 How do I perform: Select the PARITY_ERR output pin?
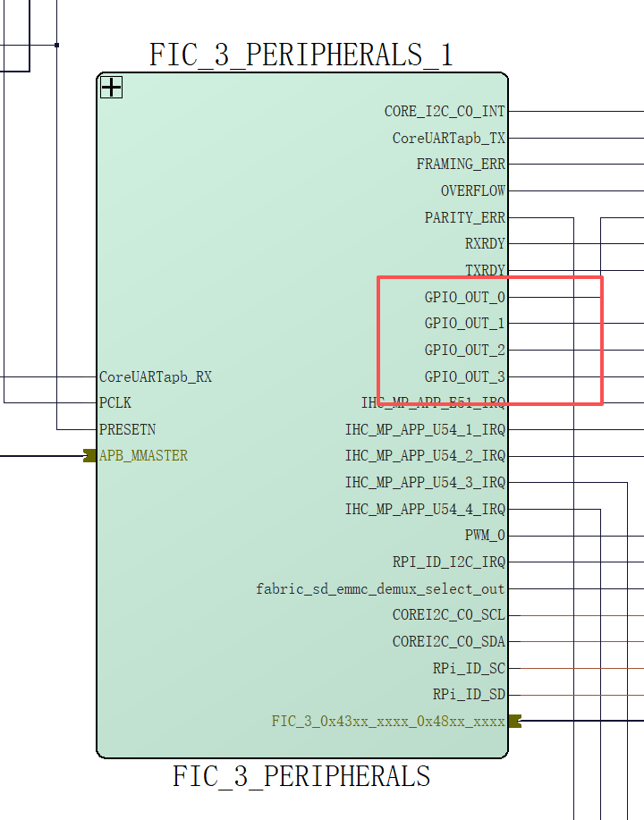coord(465,217)
